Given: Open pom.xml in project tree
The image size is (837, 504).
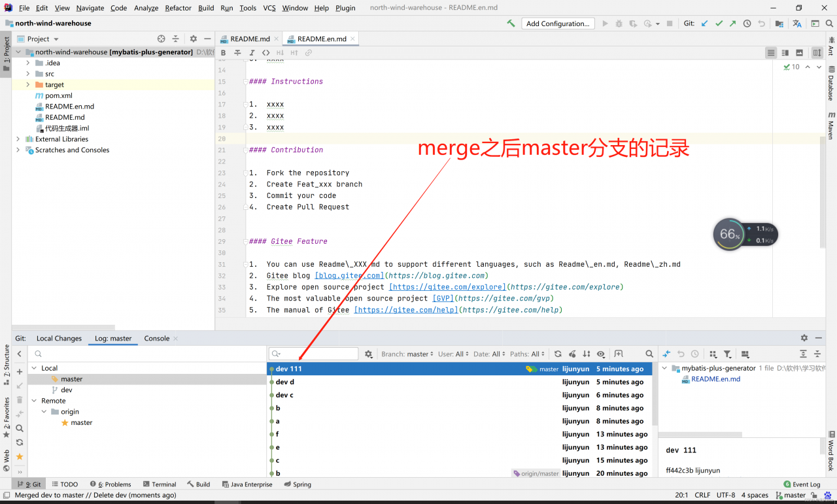Looking at the screenshot, I should pyautogui.click(x=58, y=95).
